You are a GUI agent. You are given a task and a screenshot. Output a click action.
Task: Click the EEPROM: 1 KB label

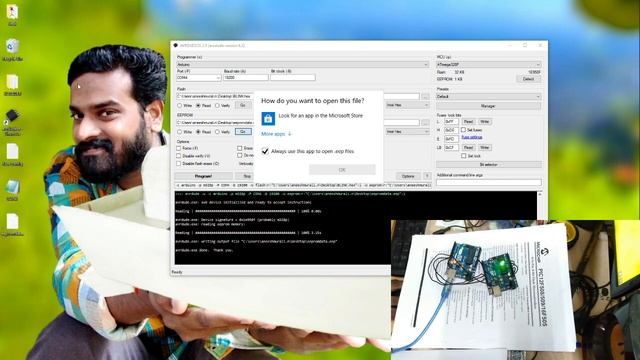[x=449, y=79]
